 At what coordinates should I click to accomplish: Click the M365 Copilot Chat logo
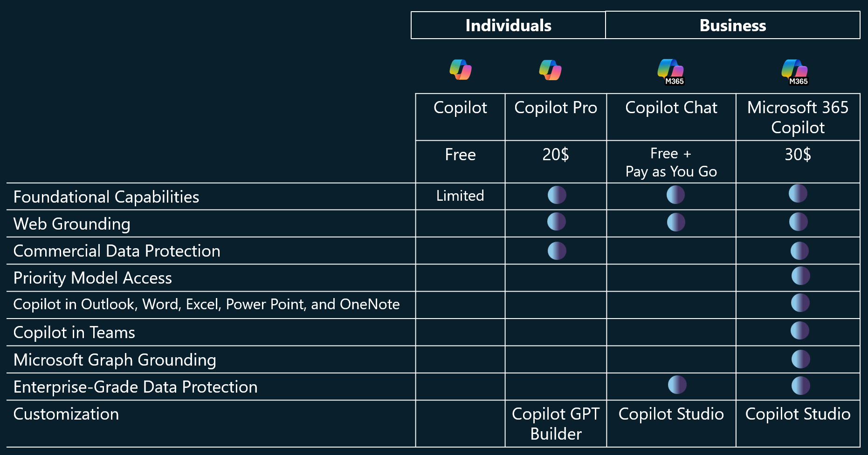(671, 72)
